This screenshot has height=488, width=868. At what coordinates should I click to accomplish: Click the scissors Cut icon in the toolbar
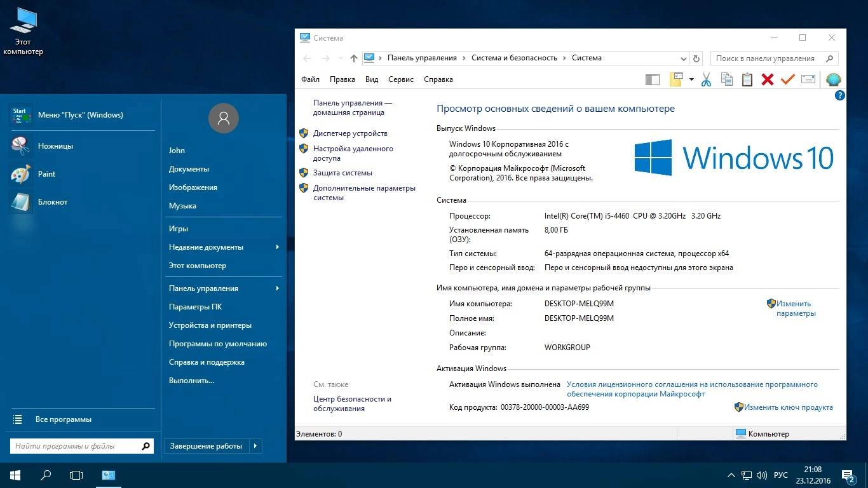coord(706,79)
